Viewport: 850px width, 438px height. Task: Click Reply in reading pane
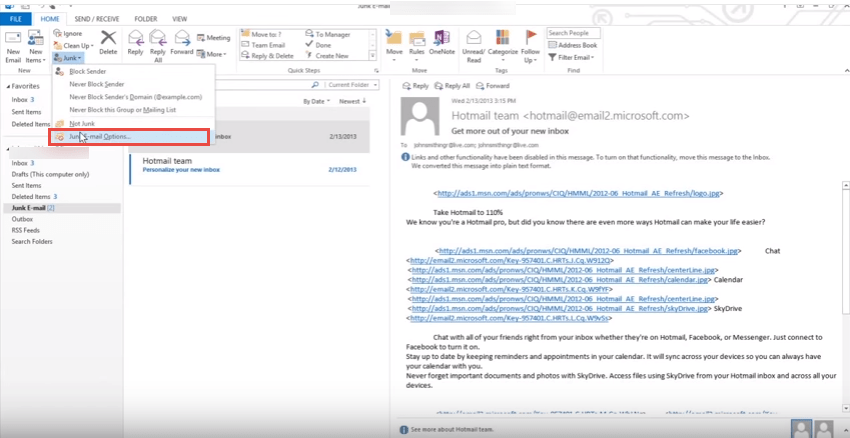[415, 86]
